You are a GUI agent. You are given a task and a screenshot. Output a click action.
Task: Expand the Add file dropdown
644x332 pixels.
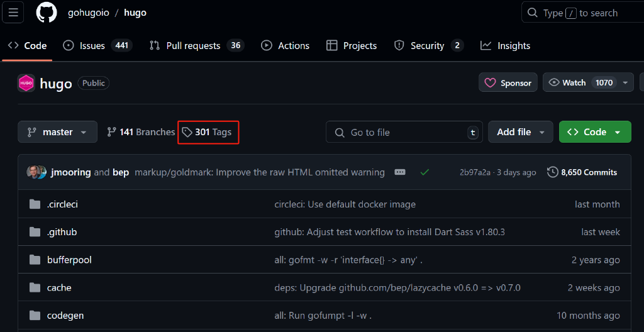[520, 132]
